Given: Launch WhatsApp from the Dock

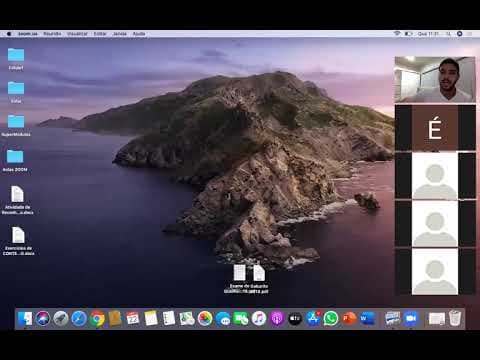Looking at the screenshot, I should tap(331, 319).
